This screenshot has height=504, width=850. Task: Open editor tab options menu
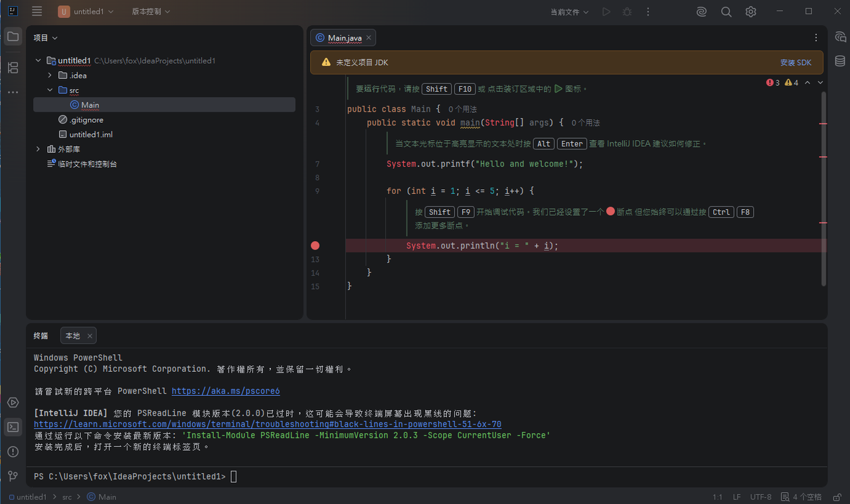(816, 38)
